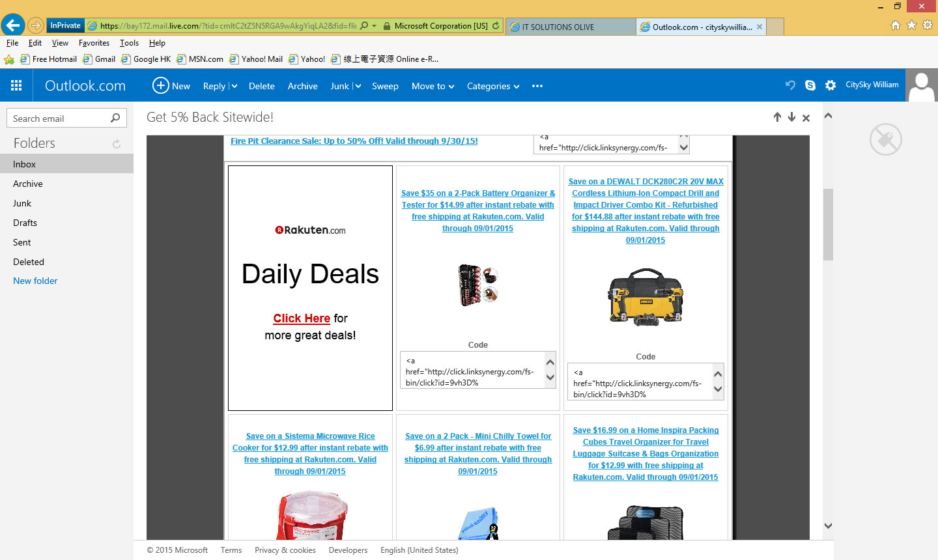Open the File menu
Viewport: 938px width, 560px height.
click(x=12, y=43)
